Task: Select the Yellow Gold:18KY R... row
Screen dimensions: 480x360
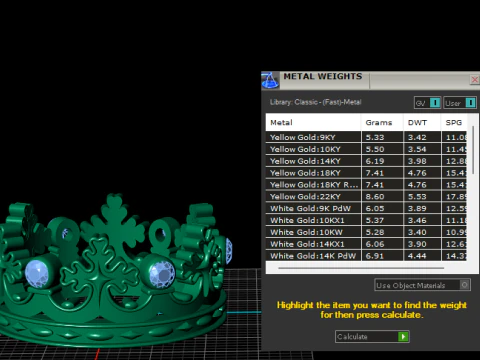Action: coord(366,185)
